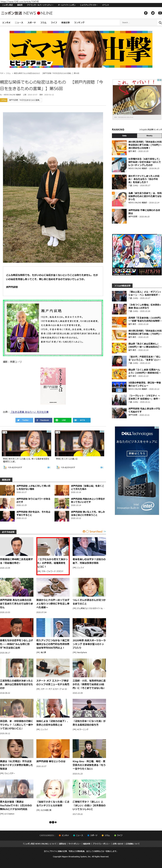Screen dimensions: 162x868
Task: Open the footer プライバシーポリシー link
Action: click(x=101, y=844)
